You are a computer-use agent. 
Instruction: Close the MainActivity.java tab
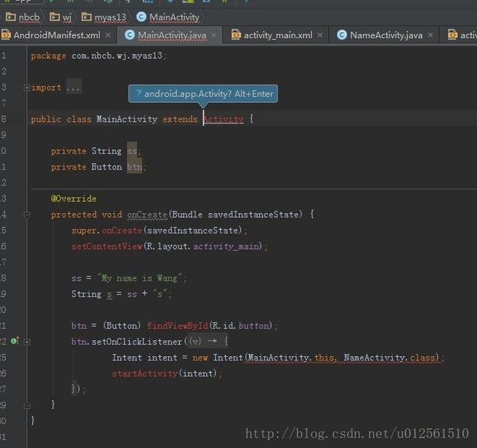214,35
